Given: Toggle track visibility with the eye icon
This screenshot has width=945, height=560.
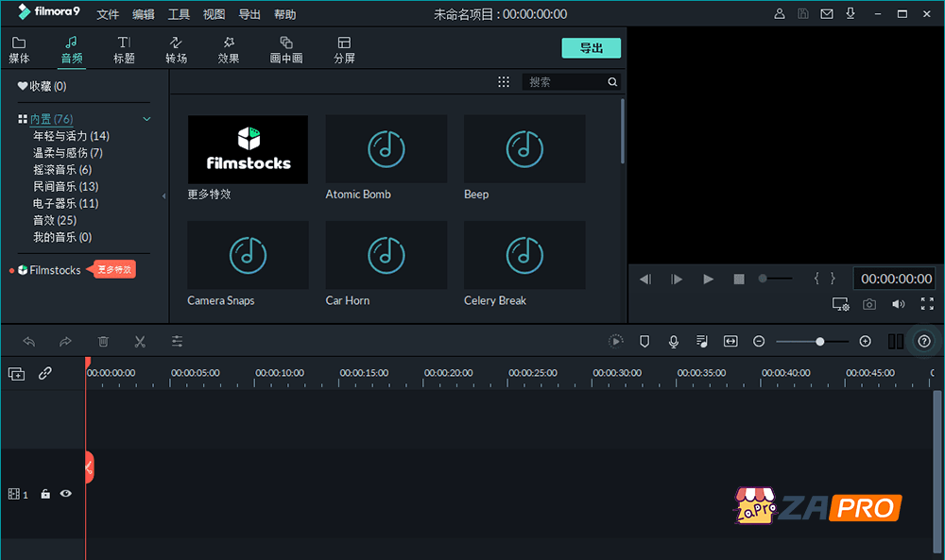Looking at the screenshot, I should click(x=65, y=494).
